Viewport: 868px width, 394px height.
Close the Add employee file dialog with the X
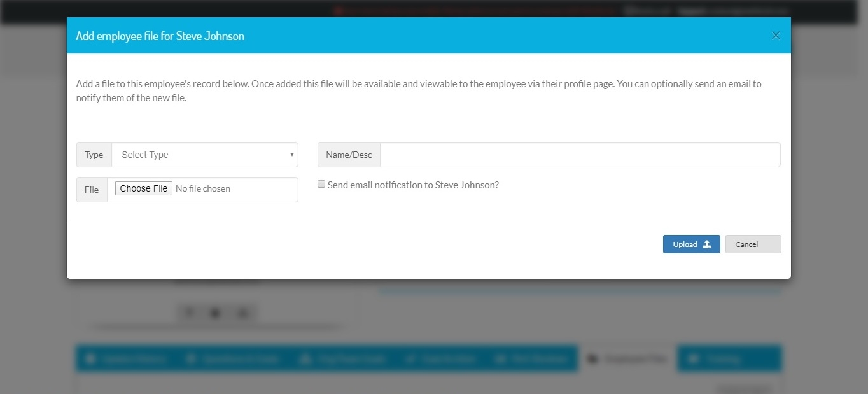click(776, 35)
